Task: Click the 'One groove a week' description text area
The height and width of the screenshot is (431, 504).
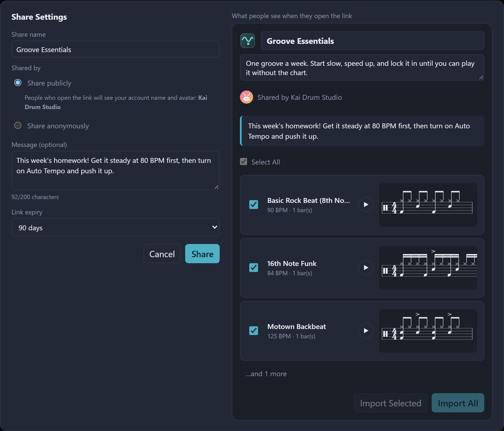Action: [362, 68]
